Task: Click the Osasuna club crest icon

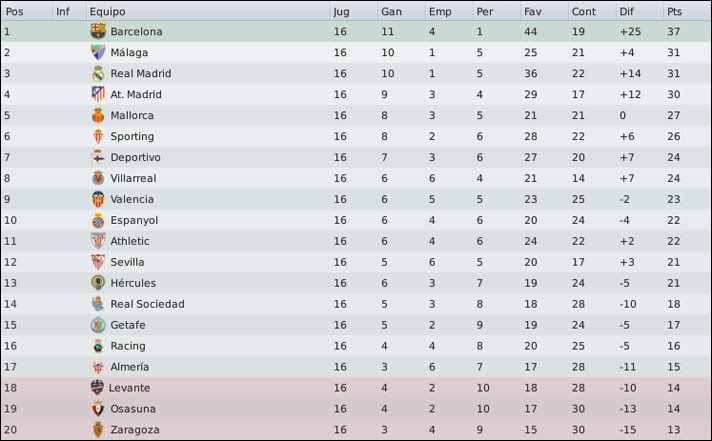Action: click(98, 408)
